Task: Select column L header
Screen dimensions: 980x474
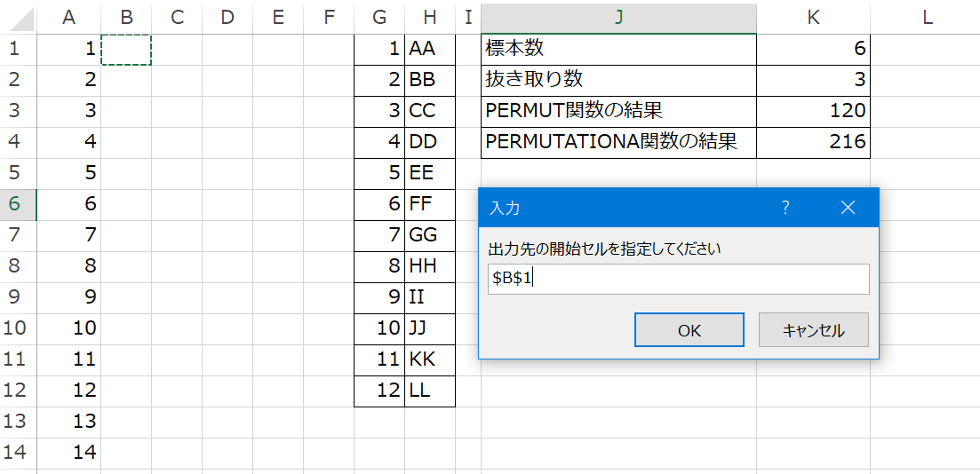Action: (928, 18)
